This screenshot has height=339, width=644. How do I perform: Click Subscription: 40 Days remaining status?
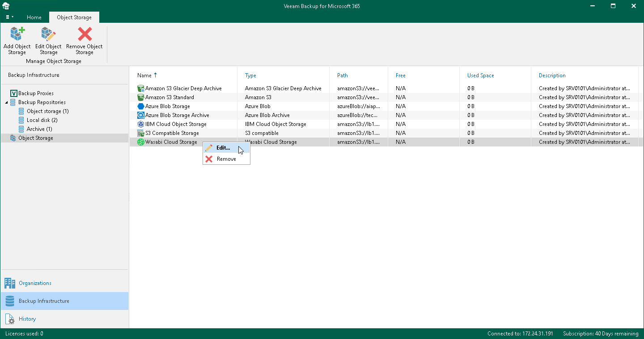coord(601,334)
